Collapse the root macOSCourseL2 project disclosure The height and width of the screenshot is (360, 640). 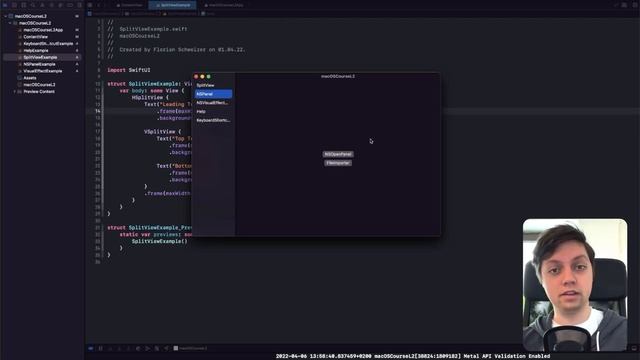(x=5, y=16)
